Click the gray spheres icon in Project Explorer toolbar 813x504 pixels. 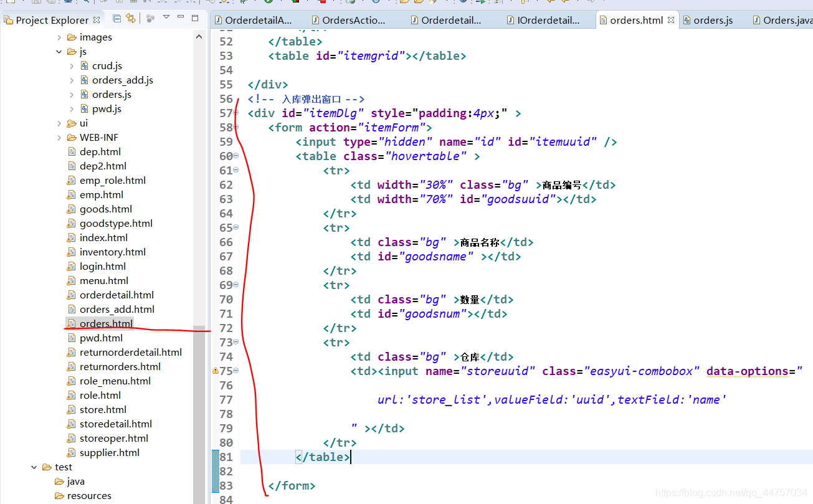pos(150,19)
